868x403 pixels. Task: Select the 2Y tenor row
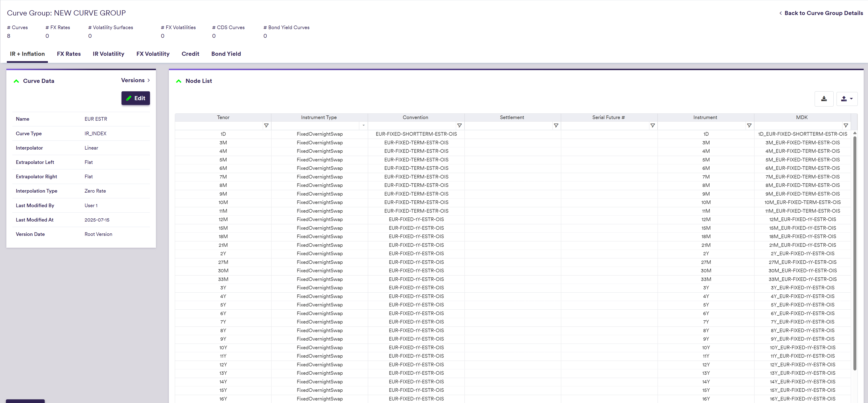click(x=223, y=253)
